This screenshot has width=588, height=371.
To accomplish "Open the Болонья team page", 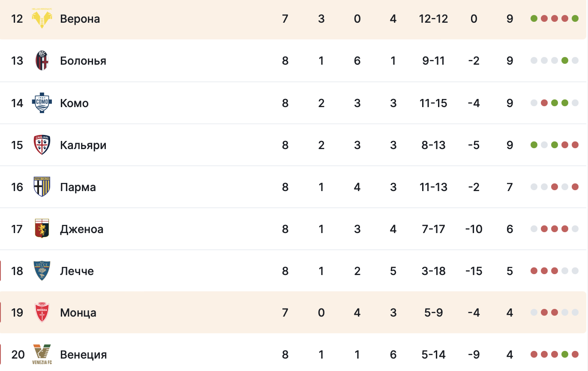I will point(83,61).
